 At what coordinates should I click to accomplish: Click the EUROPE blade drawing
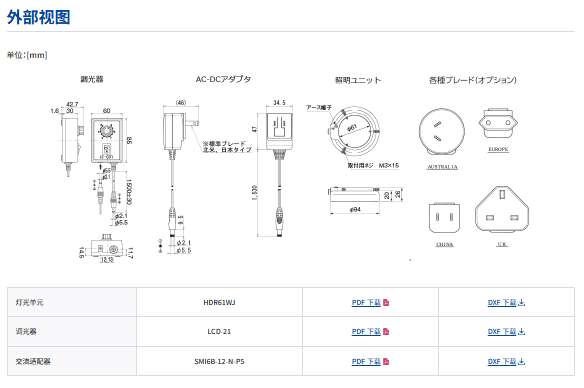point(498,124)
